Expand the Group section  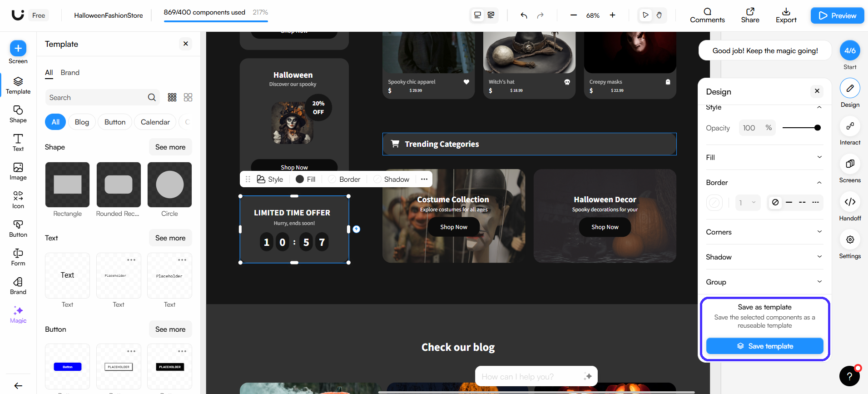pos(819,282)
